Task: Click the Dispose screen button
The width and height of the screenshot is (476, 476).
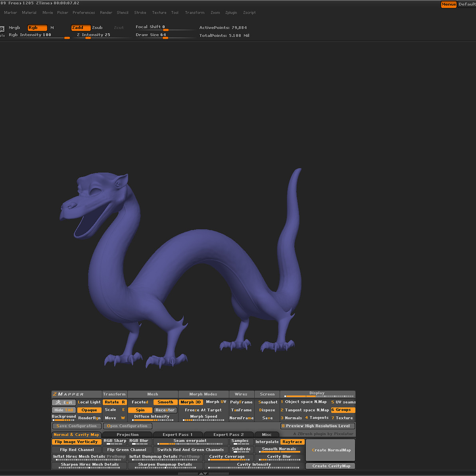Action: [267, 410]
